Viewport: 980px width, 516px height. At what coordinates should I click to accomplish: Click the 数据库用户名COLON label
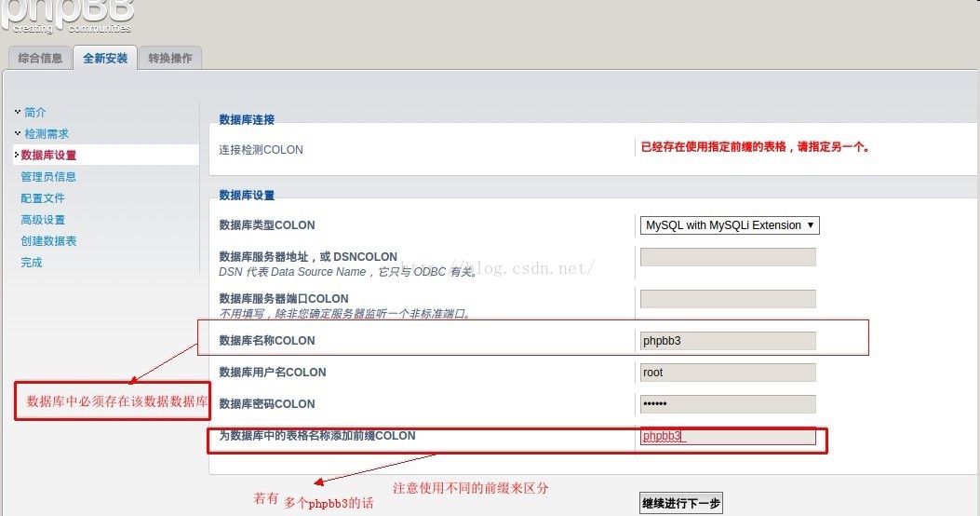273,373
